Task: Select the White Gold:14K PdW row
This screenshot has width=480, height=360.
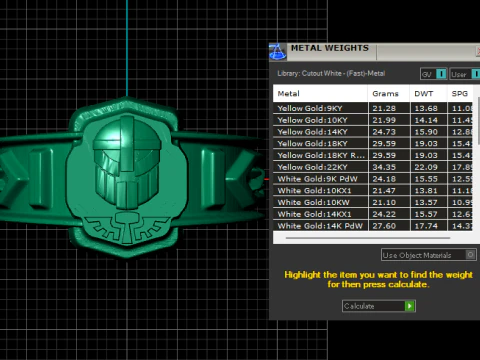Action: 373,226
